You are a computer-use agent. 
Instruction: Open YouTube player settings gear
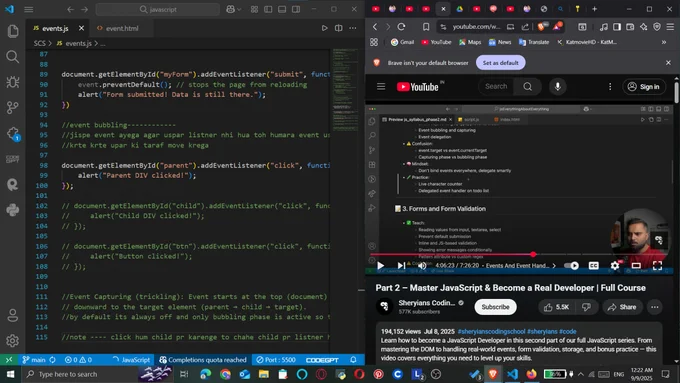pyautogui.click(x=615, y=265)
